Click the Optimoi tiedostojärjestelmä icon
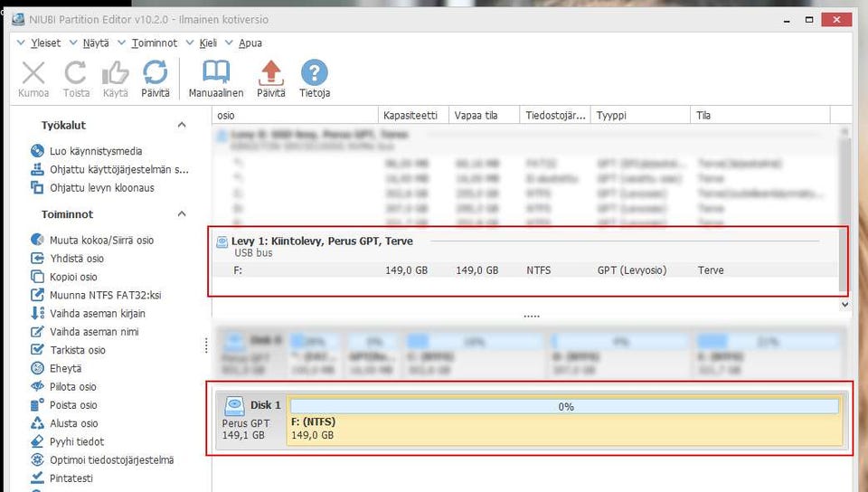This screenshot has height=492, width=868. (37, 459)
